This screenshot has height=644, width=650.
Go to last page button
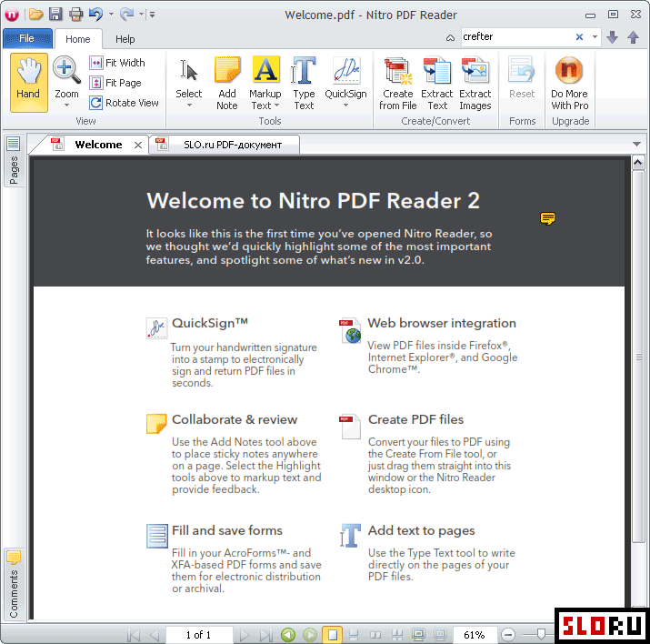coord(265,635)
